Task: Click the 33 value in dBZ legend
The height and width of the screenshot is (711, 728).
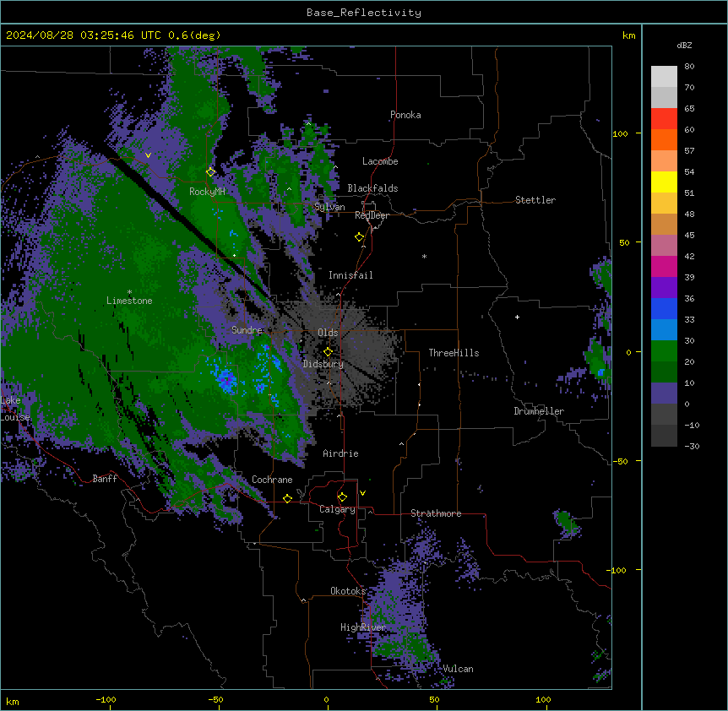Action: point(689,319)
